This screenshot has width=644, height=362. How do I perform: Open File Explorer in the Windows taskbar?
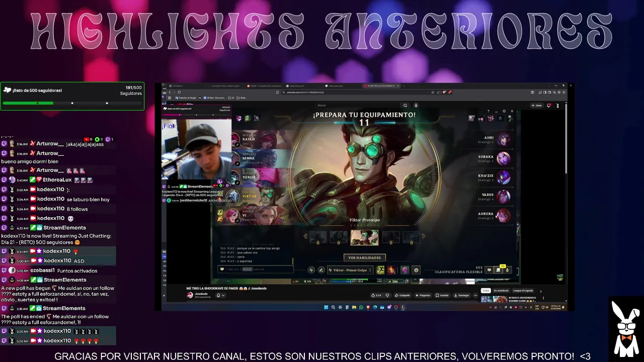(x=354, y=307)
